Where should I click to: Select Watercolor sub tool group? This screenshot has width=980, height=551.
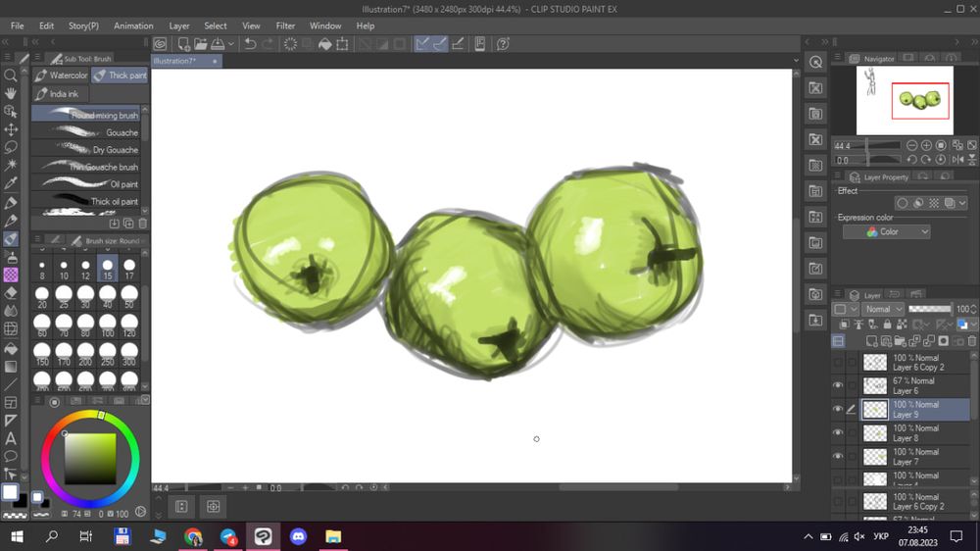pos(61,75)
